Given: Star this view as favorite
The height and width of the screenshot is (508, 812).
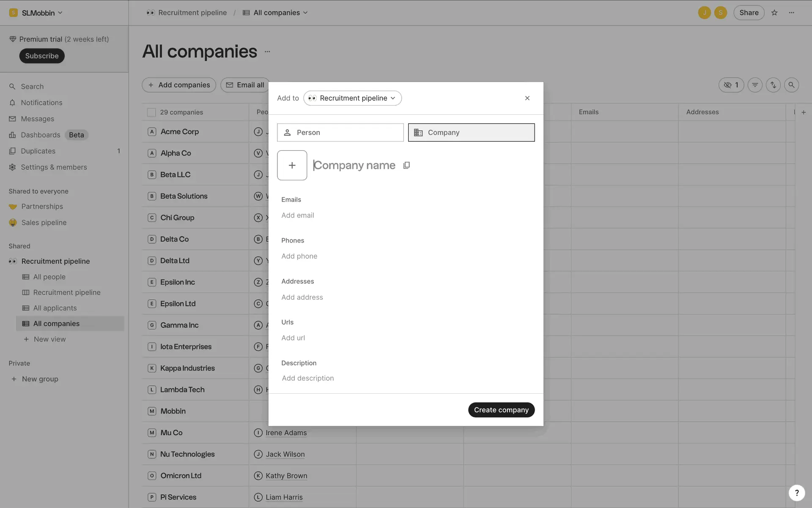Looking at the screenshot, I should click(774, 13).
